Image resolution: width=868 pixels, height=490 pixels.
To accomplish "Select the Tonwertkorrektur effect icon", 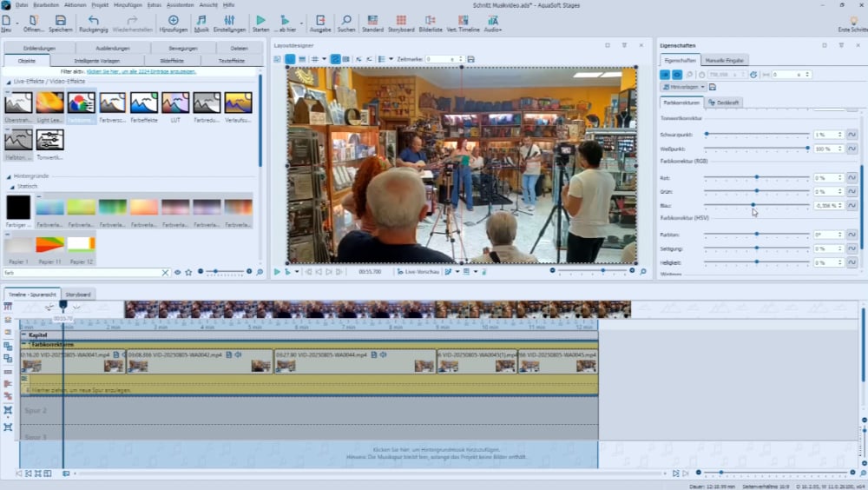I will (x=49, y=140).
